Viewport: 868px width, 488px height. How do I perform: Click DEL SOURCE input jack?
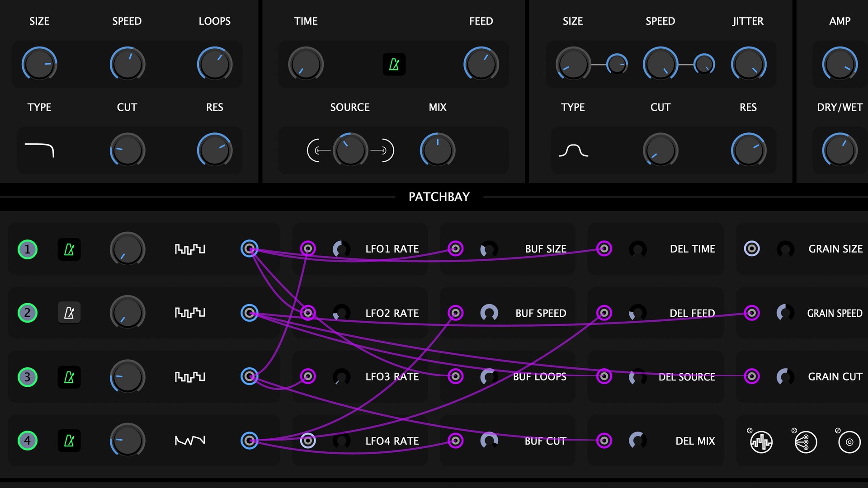[x=604, y=376]
